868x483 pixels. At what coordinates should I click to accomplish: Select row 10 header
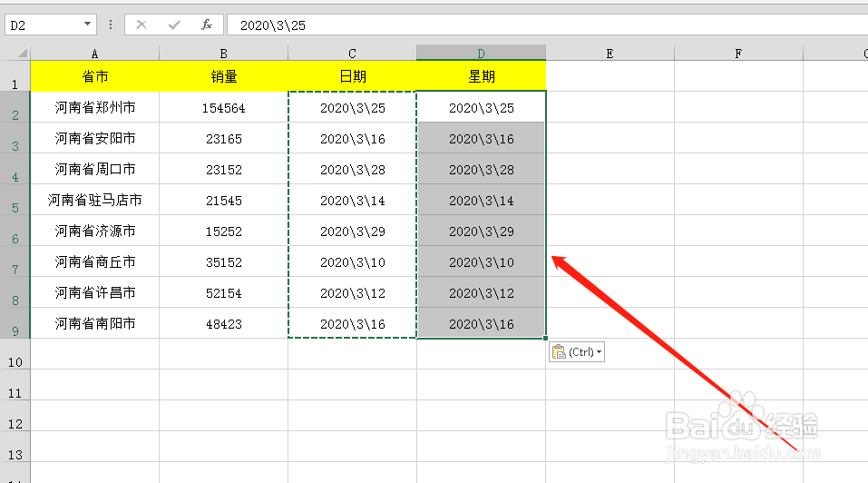click(x=15, y=354)
